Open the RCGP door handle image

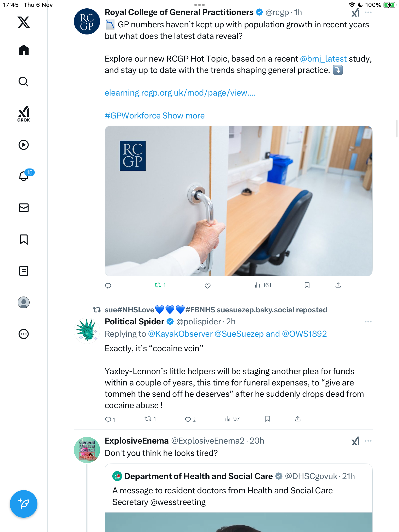tap(238, 201)
